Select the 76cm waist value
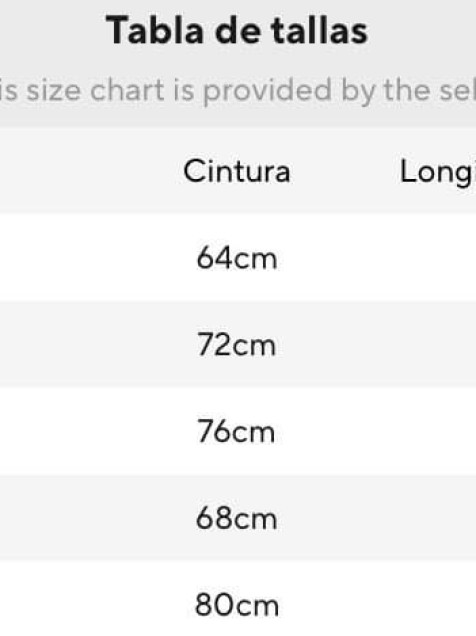 tap(236, 432)
